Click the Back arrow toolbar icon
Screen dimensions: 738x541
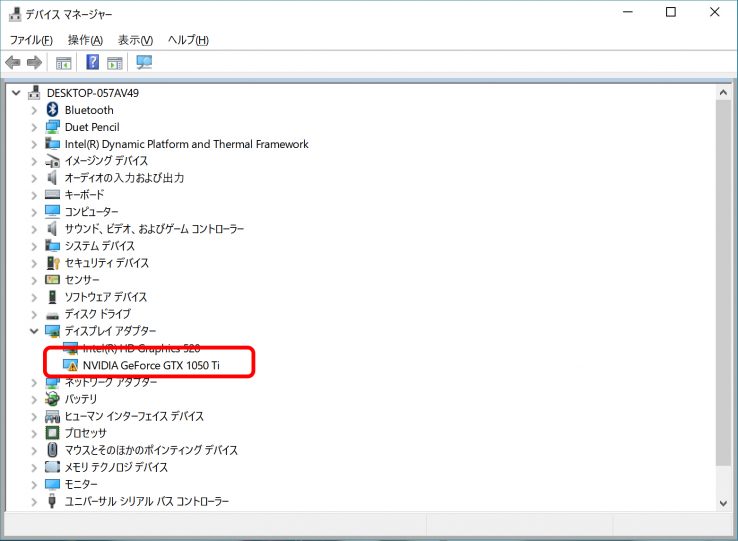[13, 62]
